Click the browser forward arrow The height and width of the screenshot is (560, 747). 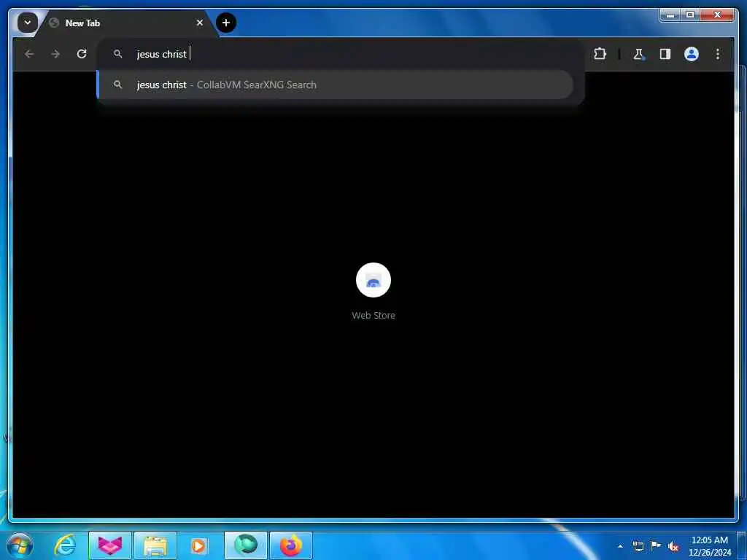coord(55,54)
